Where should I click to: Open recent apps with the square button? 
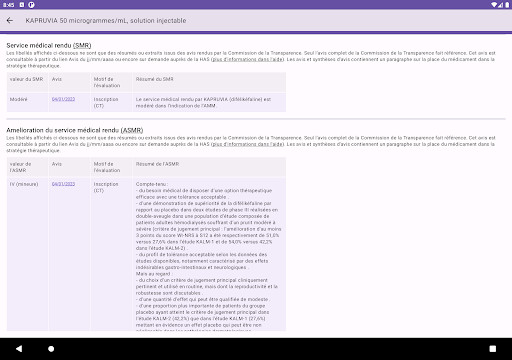pos(493,349)
